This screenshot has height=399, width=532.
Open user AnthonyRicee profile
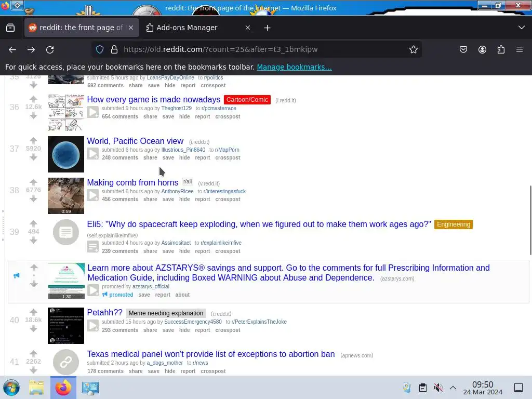[178, 191]
